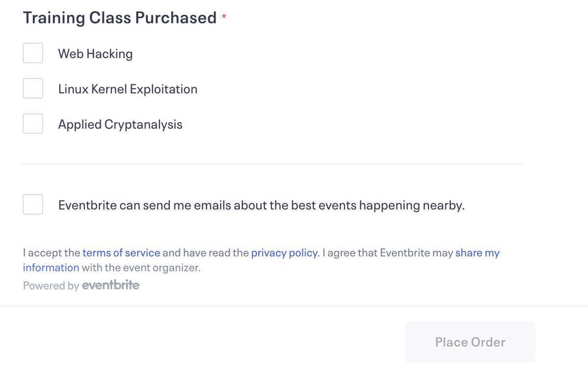This screenshot has width=588, height=366.
Task: Click 'with the event organizer' text
Action: [x=141, y=268]
